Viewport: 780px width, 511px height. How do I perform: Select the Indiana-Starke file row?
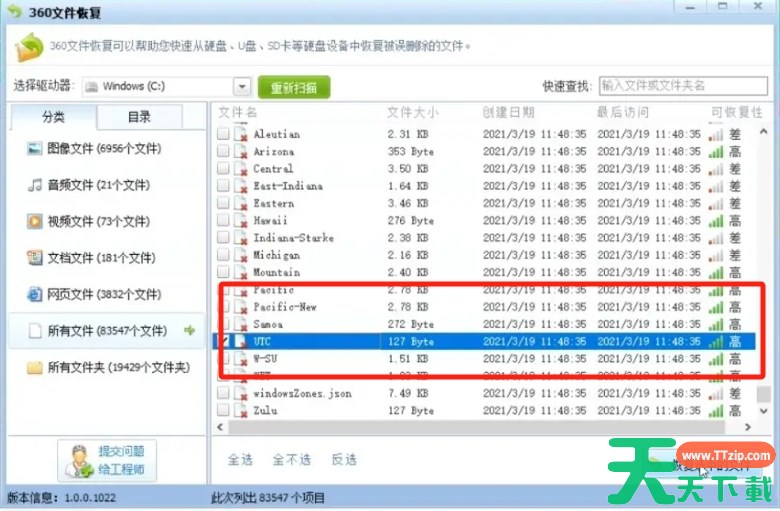[x=485, y=237]
